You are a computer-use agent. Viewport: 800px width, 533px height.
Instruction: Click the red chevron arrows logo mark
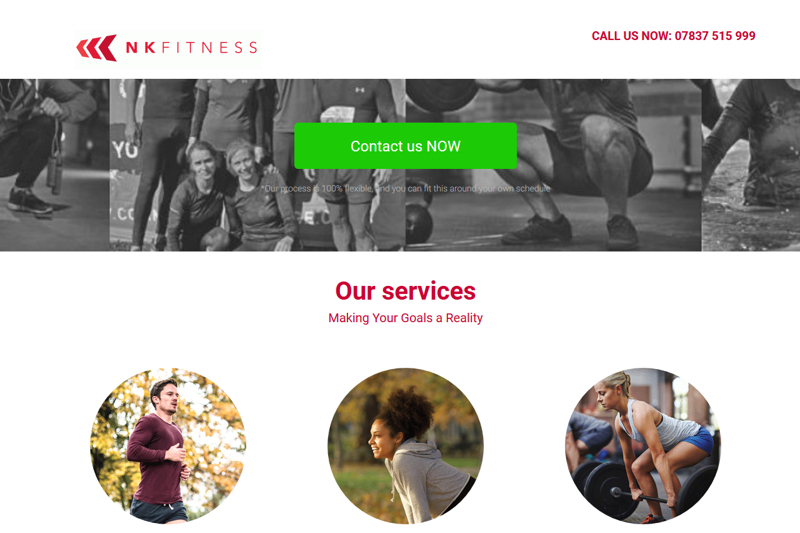tap(97, 48)
